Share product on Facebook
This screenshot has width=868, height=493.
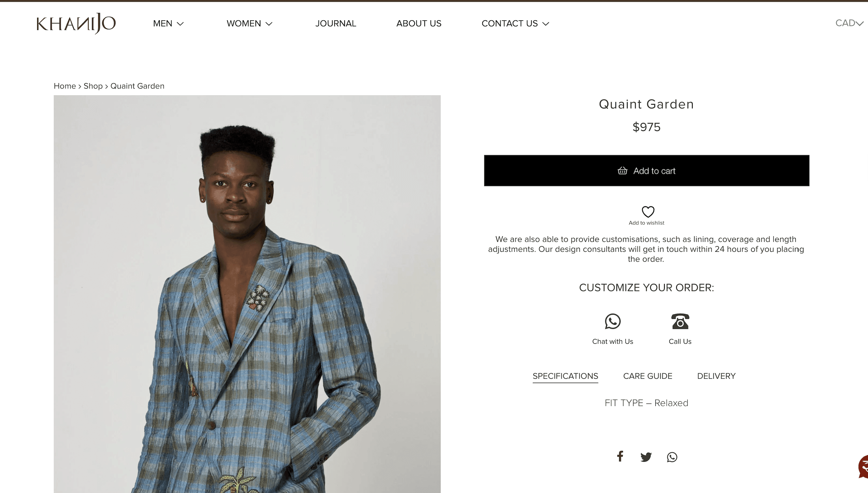tap(620, 456)
